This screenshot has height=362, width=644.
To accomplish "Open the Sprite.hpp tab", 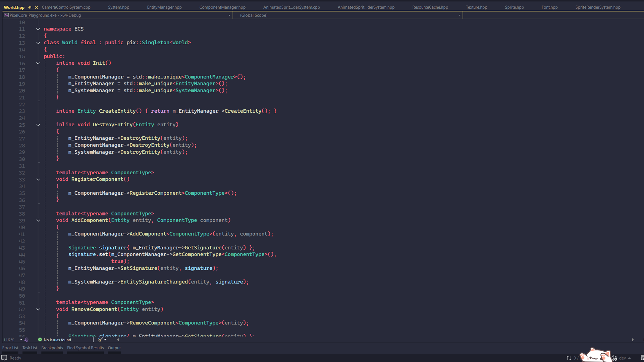I will [x=514, y=7].
